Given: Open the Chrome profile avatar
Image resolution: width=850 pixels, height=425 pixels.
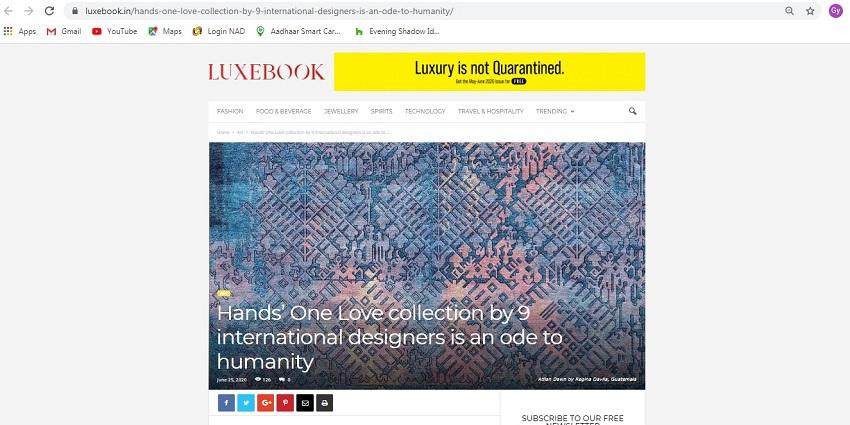Looking at the screenshot, I should (835, 11).
